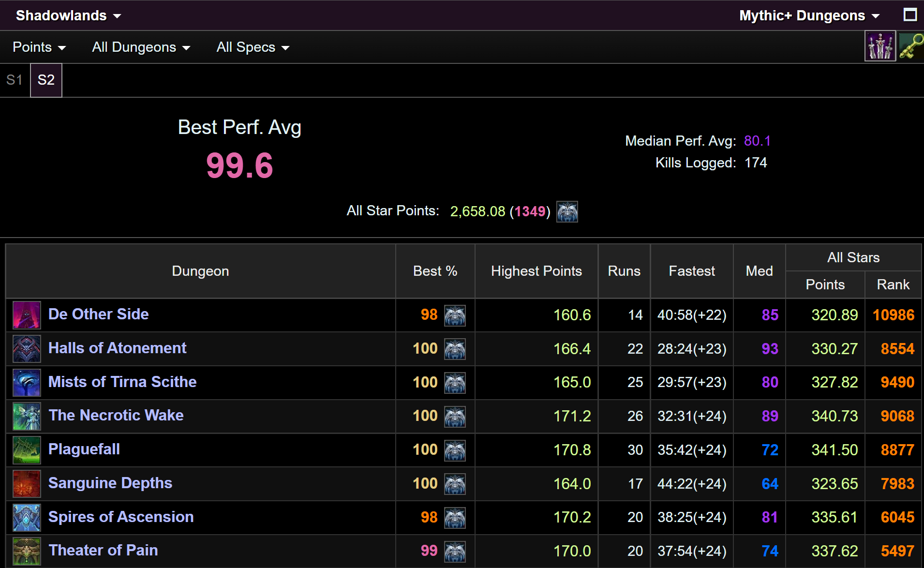The height and width of the screenshot is (568, 924).
Task: Click De Other Side dungeon thumbnail
Action: point(27,315)
